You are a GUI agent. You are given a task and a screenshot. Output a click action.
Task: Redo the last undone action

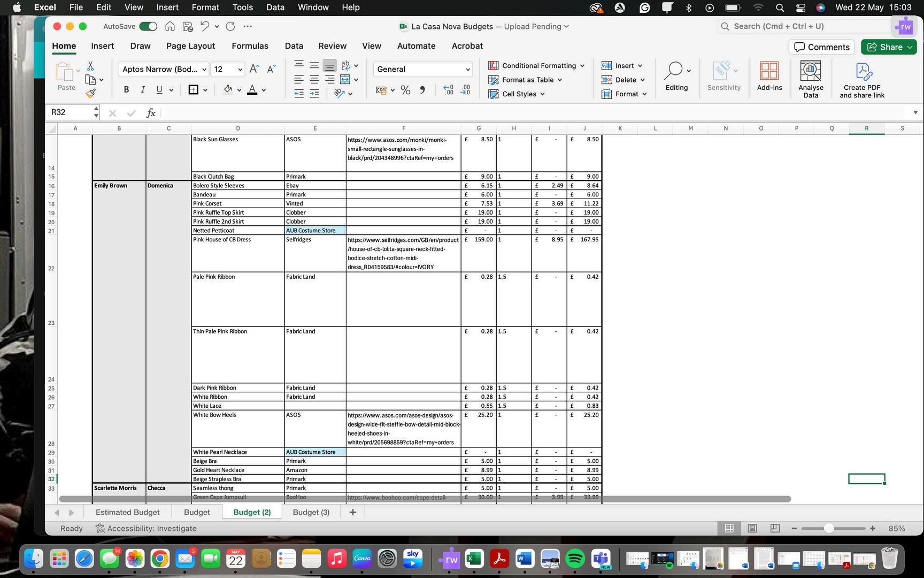230,26
